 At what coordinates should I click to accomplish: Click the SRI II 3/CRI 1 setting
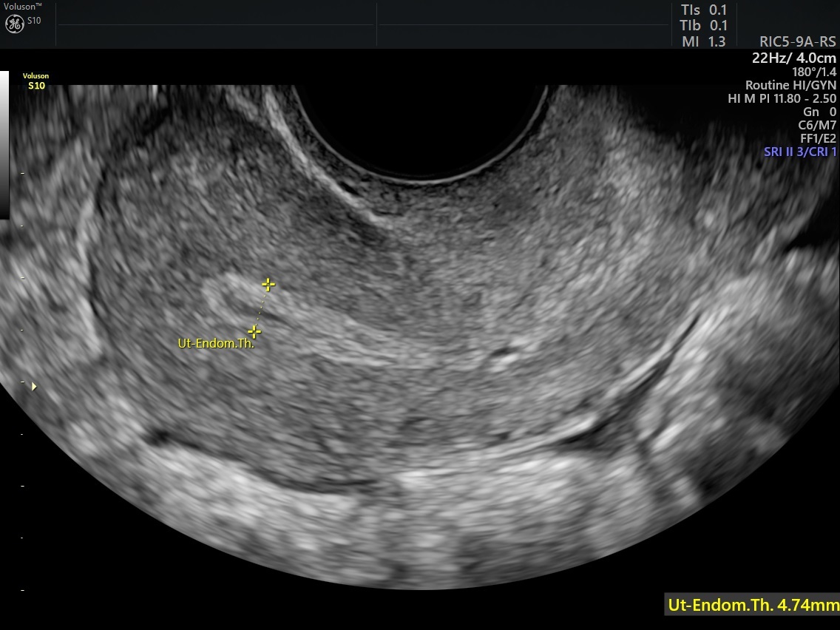pos(800,152)
